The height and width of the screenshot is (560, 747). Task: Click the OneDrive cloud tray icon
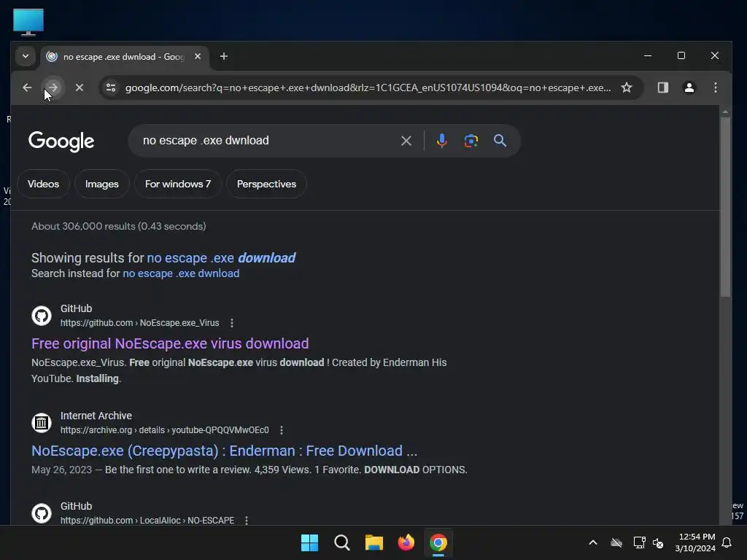tap(616, 542)
